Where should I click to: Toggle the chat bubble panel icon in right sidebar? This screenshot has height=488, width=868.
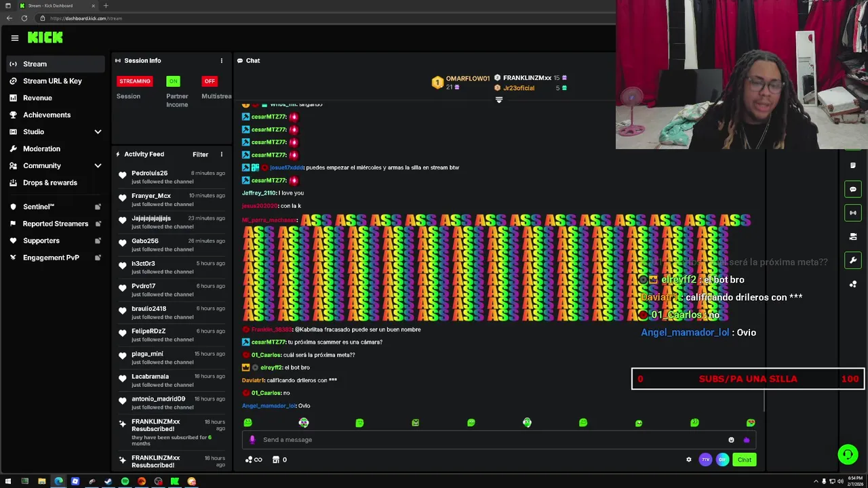point(853,189)
